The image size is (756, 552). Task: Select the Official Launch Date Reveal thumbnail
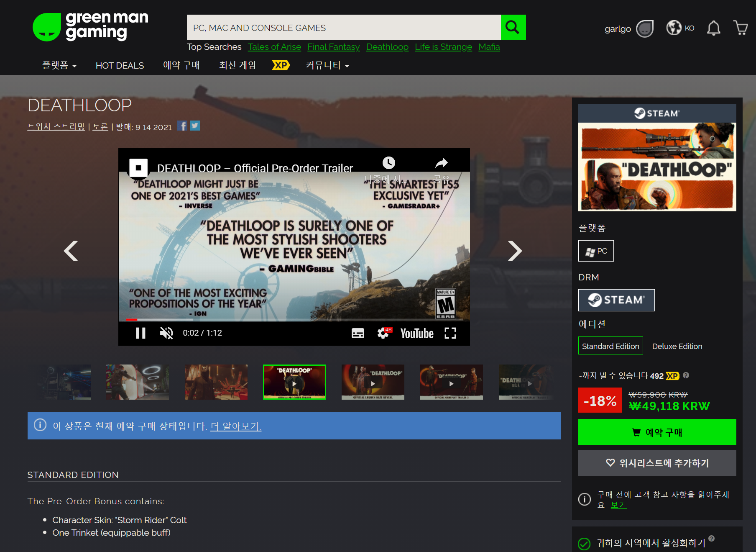tap(373, 382)
